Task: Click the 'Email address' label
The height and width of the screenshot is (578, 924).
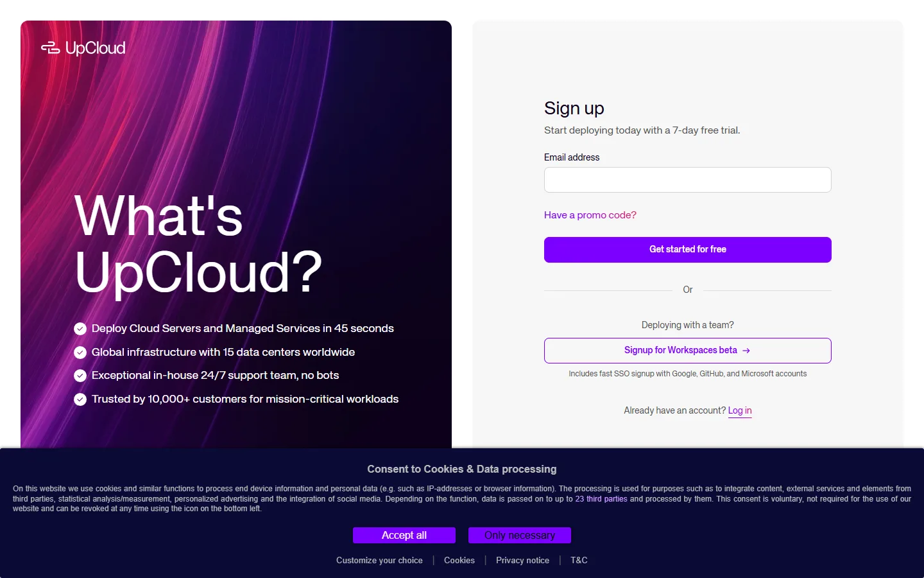Action: (x=572, y=157)
